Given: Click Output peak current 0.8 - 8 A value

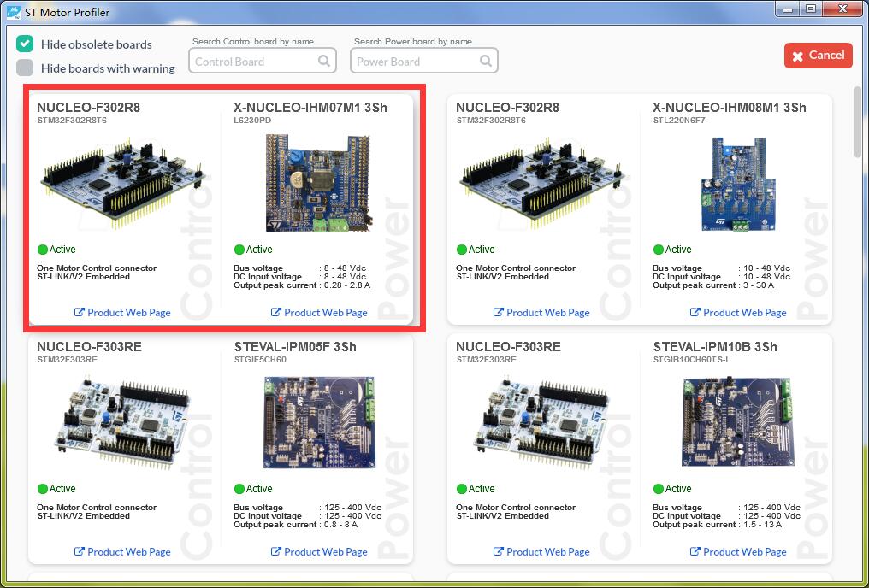Looking at the screenshot, I should (x=340, y=524).
